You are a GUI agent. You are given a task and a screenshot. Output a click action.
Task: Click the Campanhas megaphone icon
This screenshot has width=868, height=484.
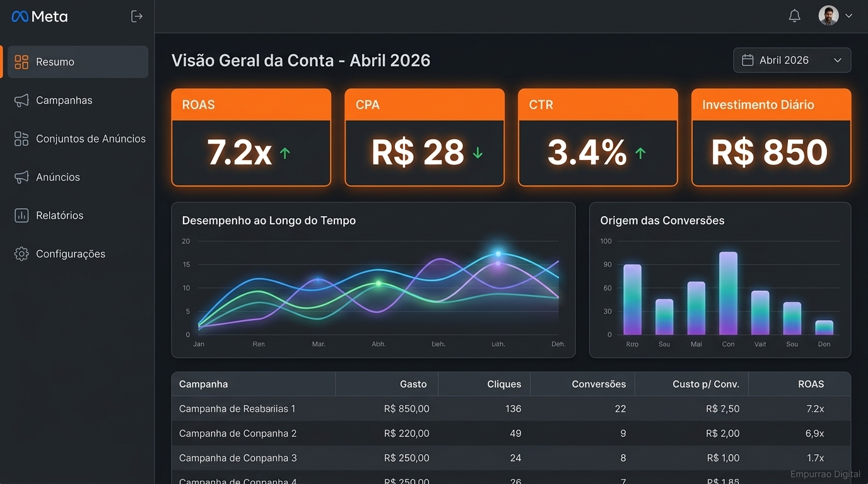point(21,100)
